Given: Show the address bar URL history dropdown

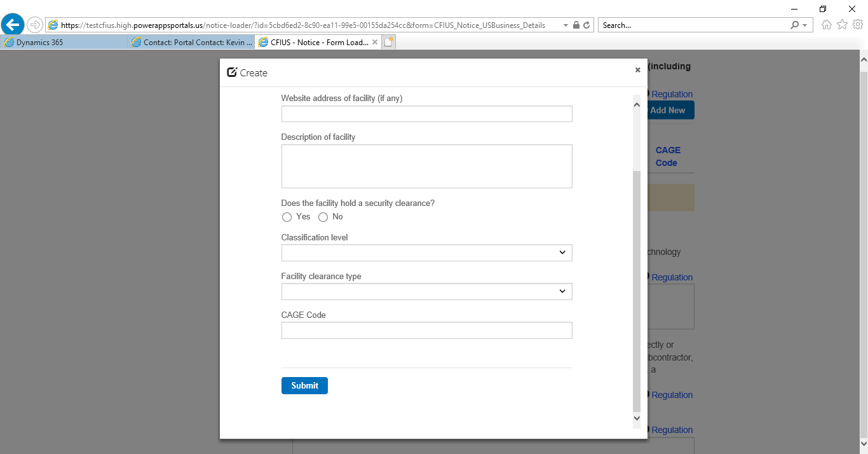Looking at the screenshot, I should click(x=566, y=25).
